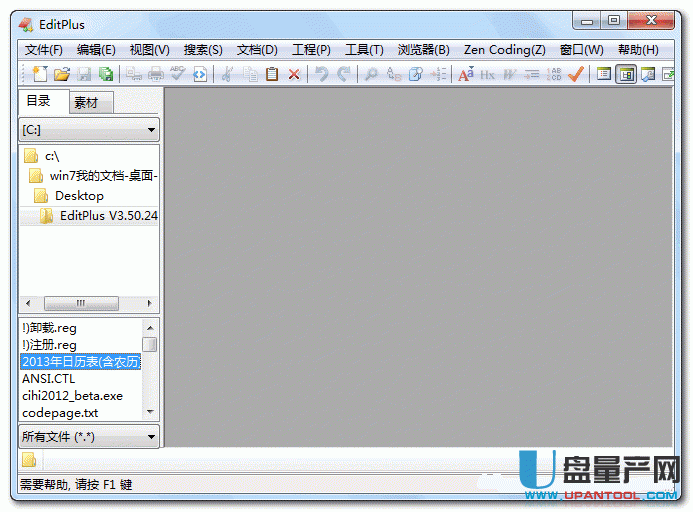Click file list vertical scrollbar thumb
The height and width of the screenshot is (512, 693).
point(150,344)
